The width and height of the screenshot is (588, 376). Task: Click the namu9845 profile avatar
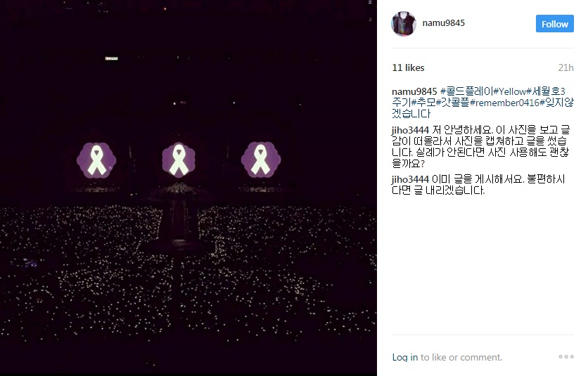pos(404,24)
